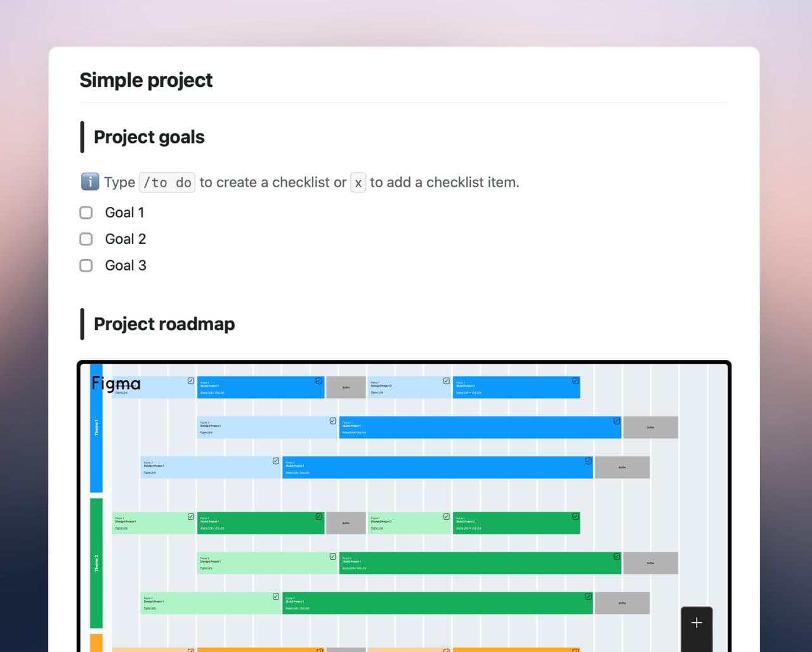
Task: Click the check icon on the widest blue Theme 1 bar
Action: tap(588, 461)
